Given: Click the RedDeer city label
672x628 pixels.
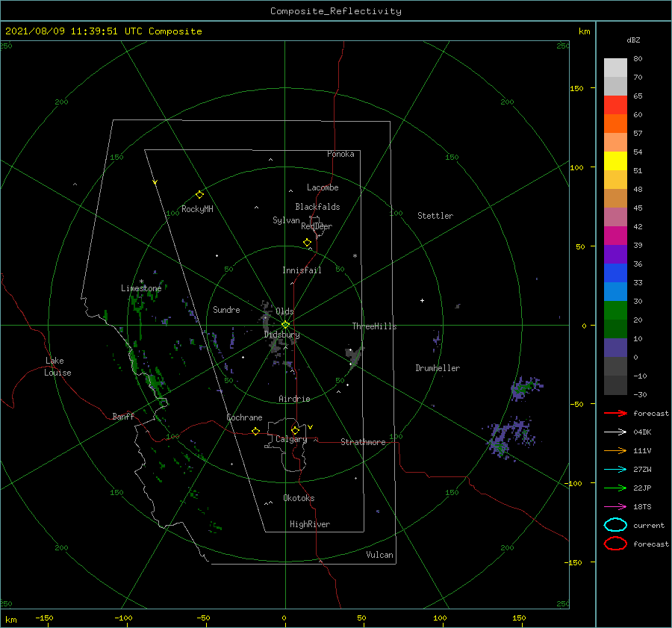Looking at the screenshot, I should point(317,226).
